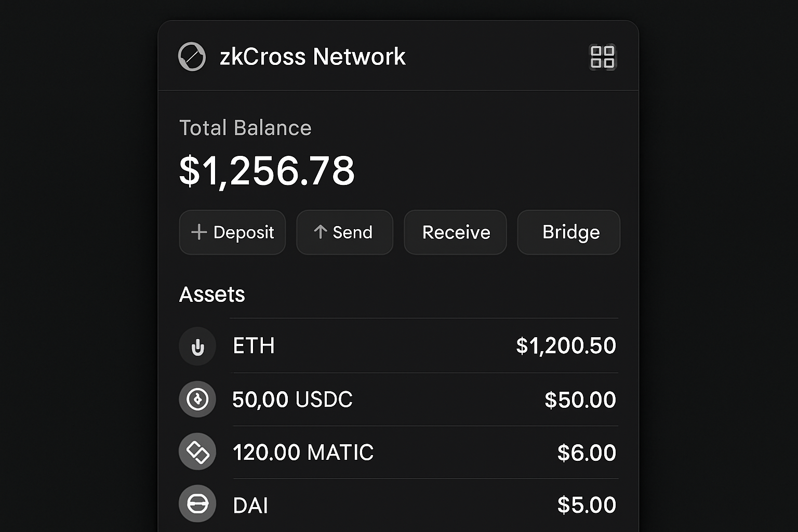Image resolution: width=798 pixels, height=532 pixels.
Task: Click the zkCross Network title text
Action: (x=312, y=56)
